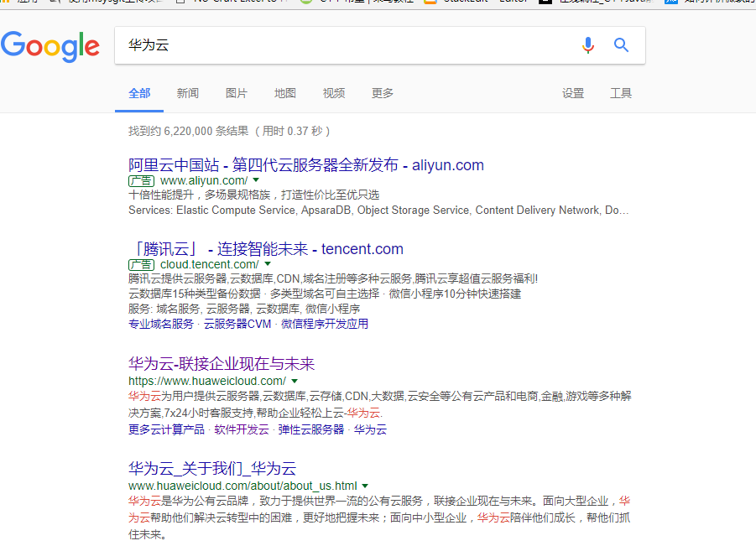Open the 专业域名服务 sitelink
The image size is (756, 546).
pyautogui.click(x=160, y=324)
